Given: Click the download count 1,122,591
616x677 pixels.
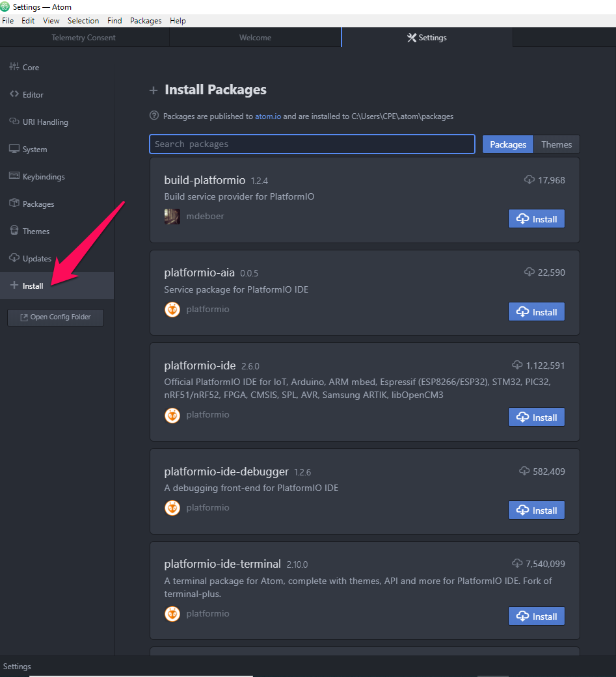Looking at the screenshot, I should [x=545, y=365].
